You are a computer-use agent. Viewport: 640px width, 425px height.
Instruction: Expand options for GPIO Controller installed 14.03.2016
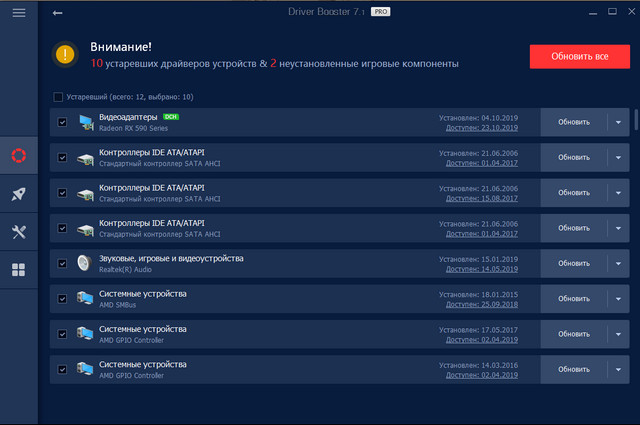pyautogui.click(x=618, y=369)
